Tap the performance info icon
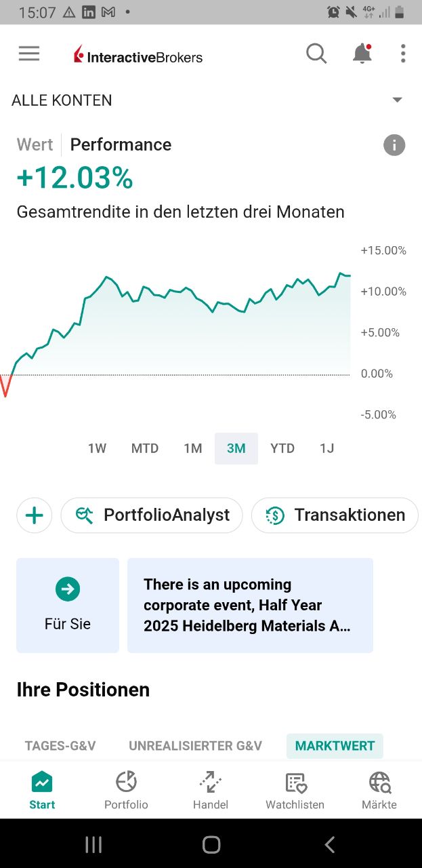Image resolution: width=422 pixels, height=868 pixels. click(394, 145)
